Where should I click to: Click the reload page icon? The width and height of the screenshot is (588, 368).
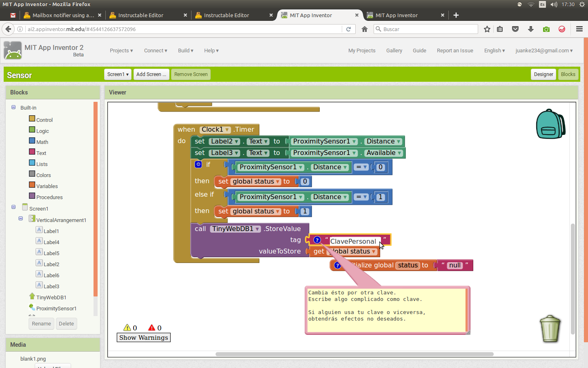coord(348,29)
